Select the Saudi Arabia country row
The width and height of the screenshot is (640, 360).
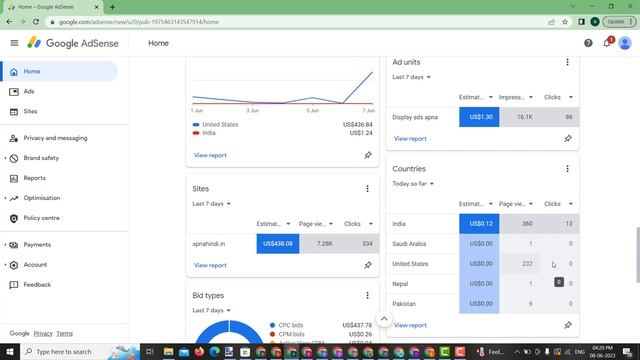coord(482,244)
